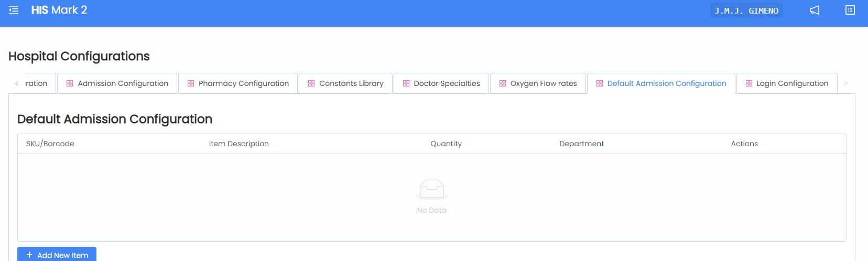Click the Constants Library tab icon
This screenshot has height=261, width=868.
click(311, 83)
